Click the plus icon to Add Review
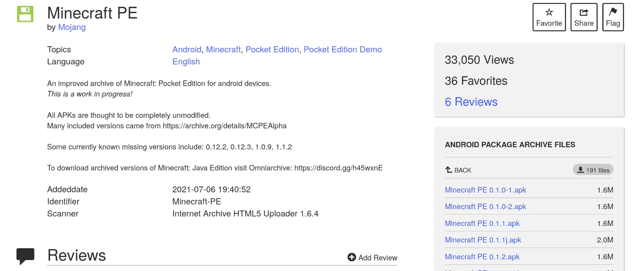 click(x=352, y=257)
